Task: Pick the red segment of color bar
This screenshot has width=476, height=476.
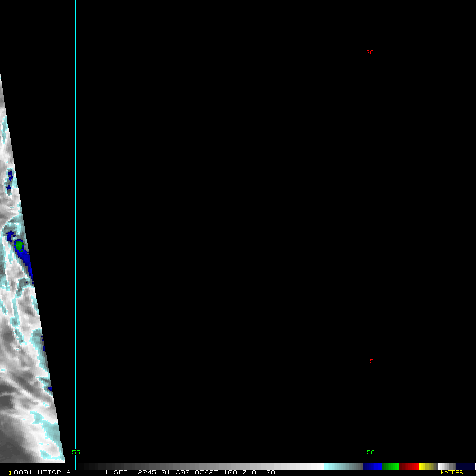Action: coord(409,466)
